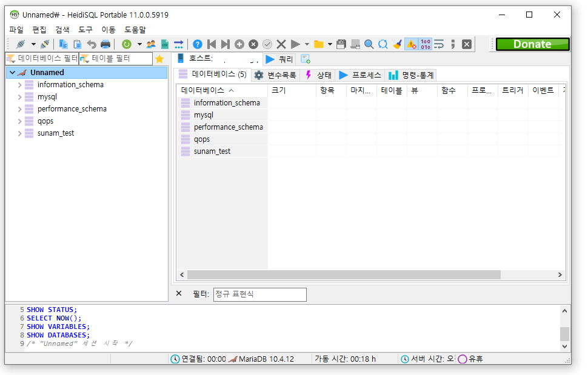Click the semicolon delimiter icon
588x375 pixels.
453,44
